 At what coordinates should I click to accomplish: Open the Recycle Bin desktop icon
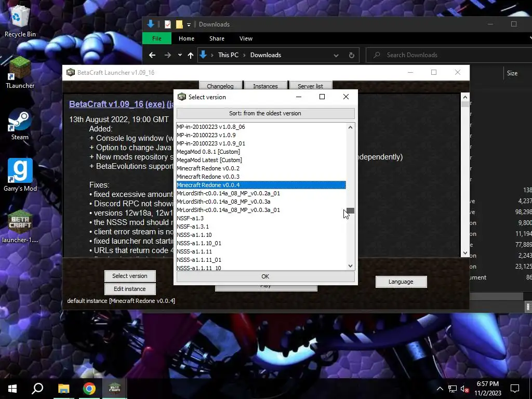click(20, 21)
